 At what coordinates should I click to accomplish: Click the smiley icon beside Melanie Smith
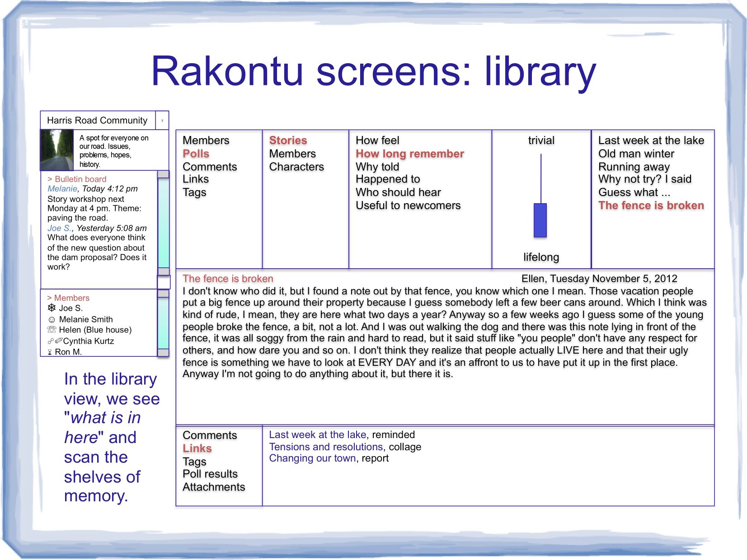52,320
